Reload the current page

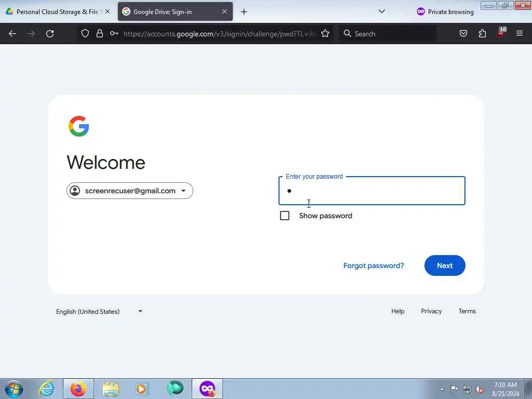coord(50,34)
